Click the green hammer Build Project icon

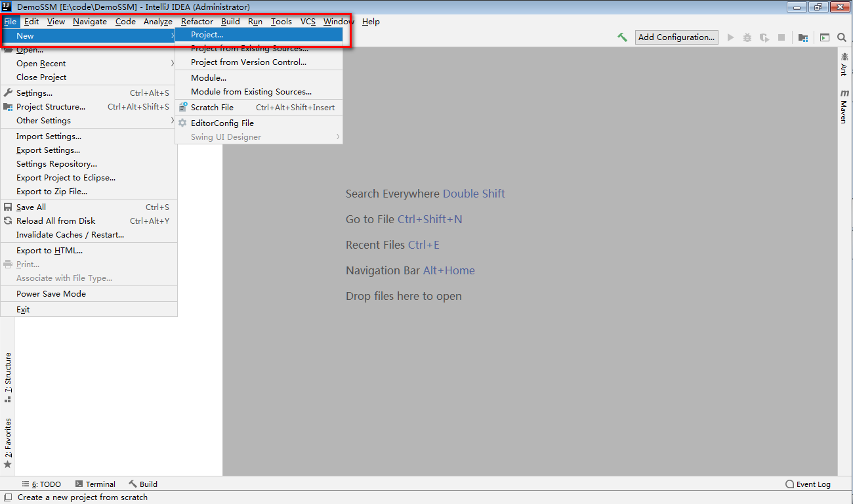pyautogui.click(x=622, y=37)
